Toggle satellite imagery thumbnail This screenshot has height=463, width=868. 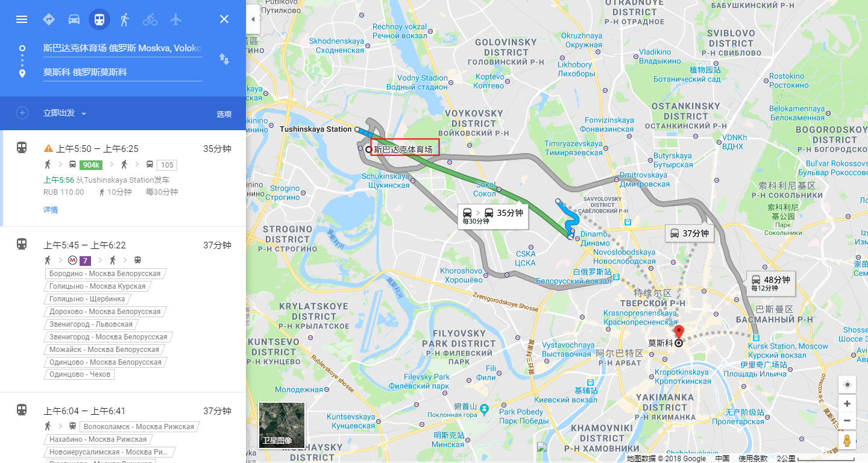282,425
